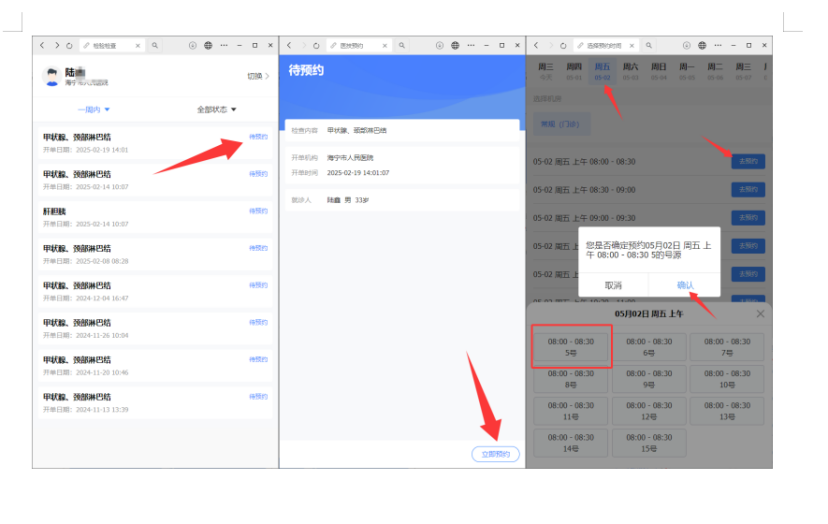
Task: Go back in the 医技预约 window
Action: 289,45
